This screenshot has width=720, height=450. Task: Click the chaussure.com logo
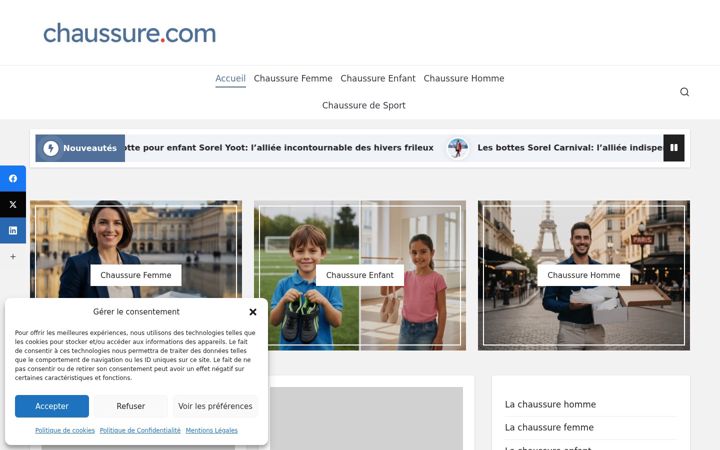(x=129, y=34)
